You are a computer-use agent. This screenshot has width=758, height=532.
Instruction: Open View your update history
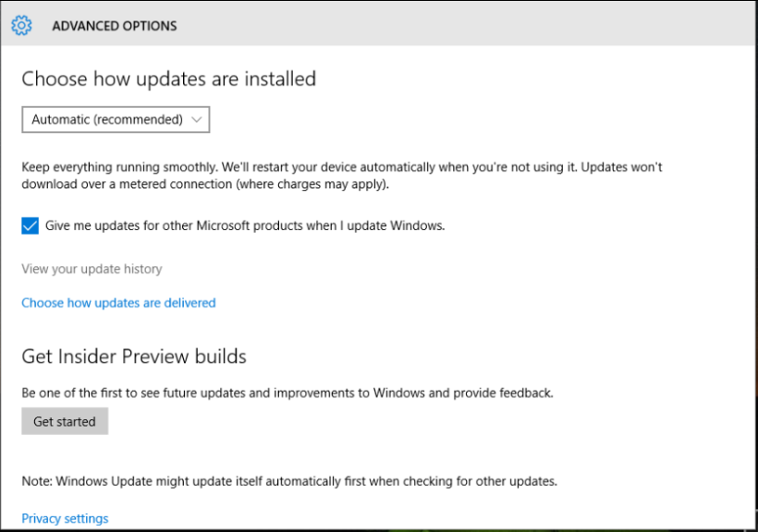pyautogui.click(x=92, y=269)
